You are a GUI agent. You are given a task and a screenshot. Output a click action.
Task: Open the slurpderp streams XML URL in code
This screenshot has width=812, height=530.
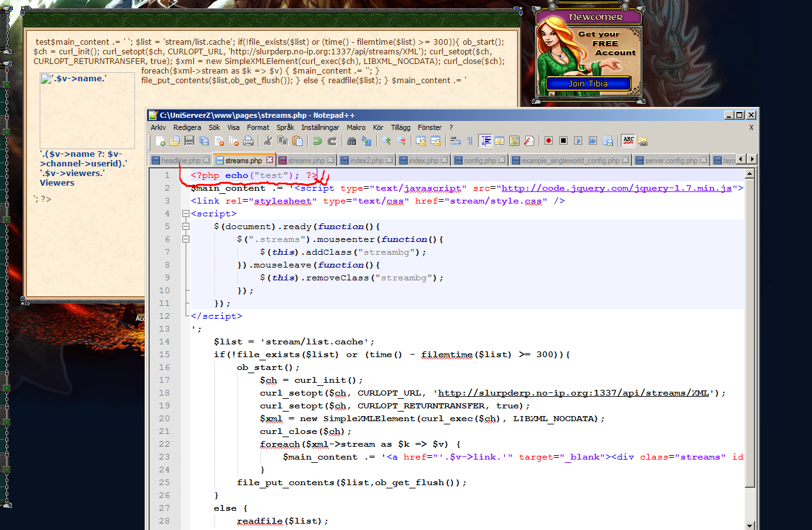point(573,393)
